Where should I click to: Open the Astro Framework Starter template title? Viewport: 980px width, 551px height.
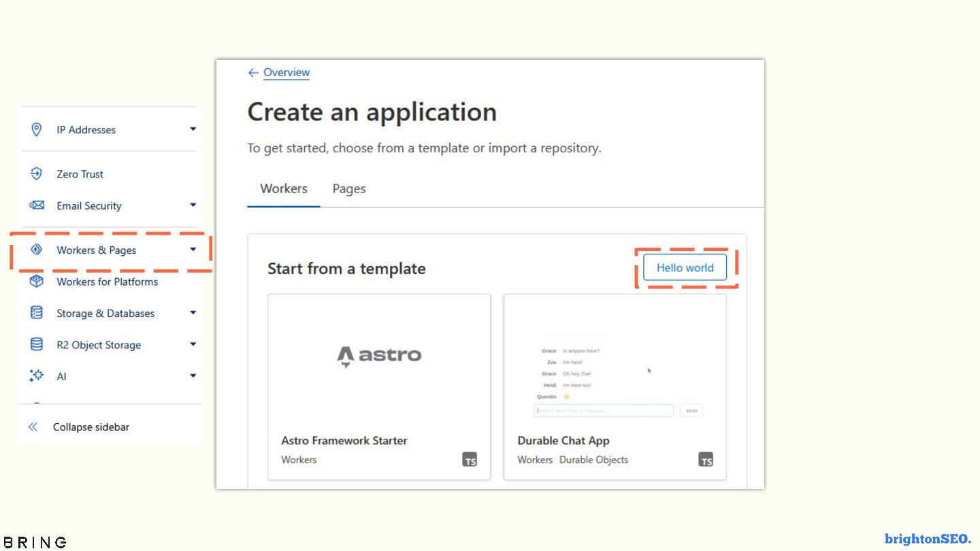(x=344, y=441)
